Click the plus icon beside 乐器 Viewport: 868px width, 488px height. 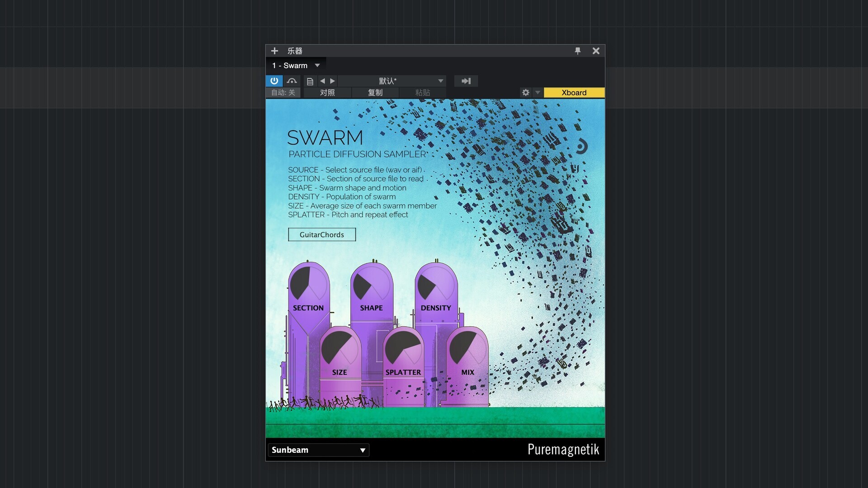click(274, 51)
